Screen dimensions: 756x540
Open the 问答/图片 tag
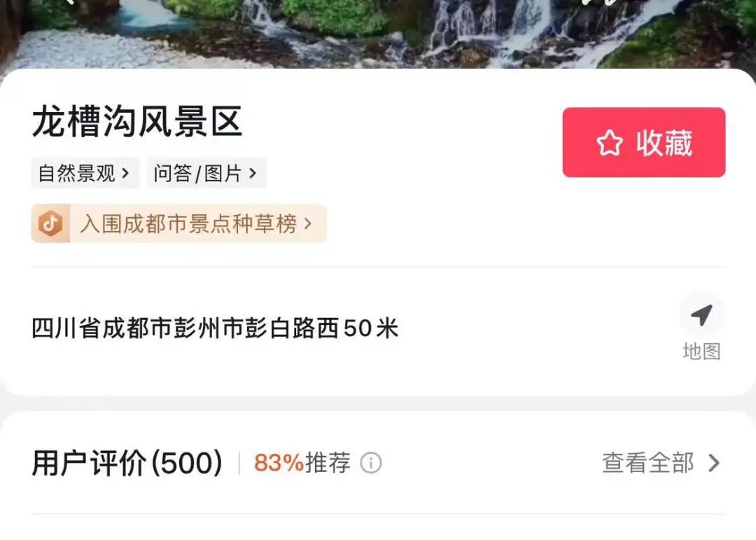tap(206, 173)
